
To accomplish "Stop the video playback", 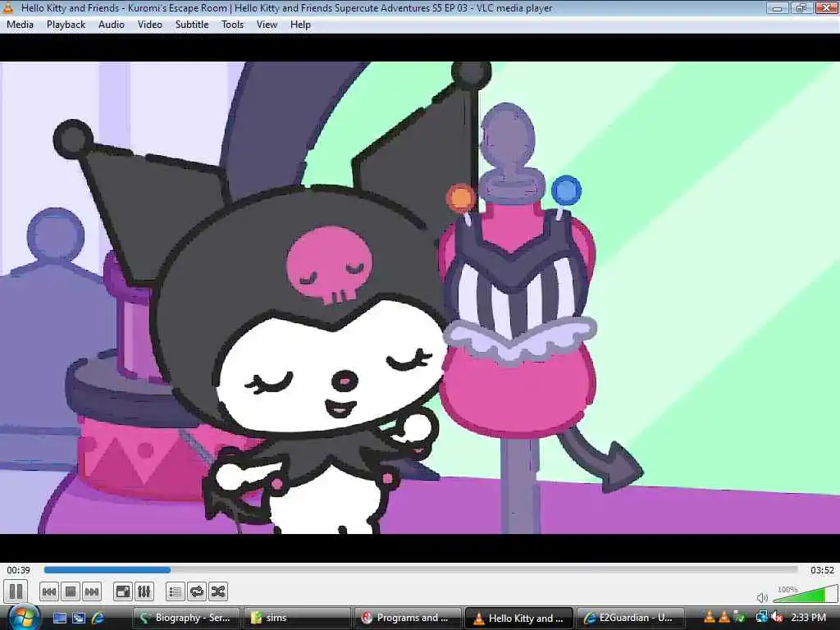I will 71,591.
